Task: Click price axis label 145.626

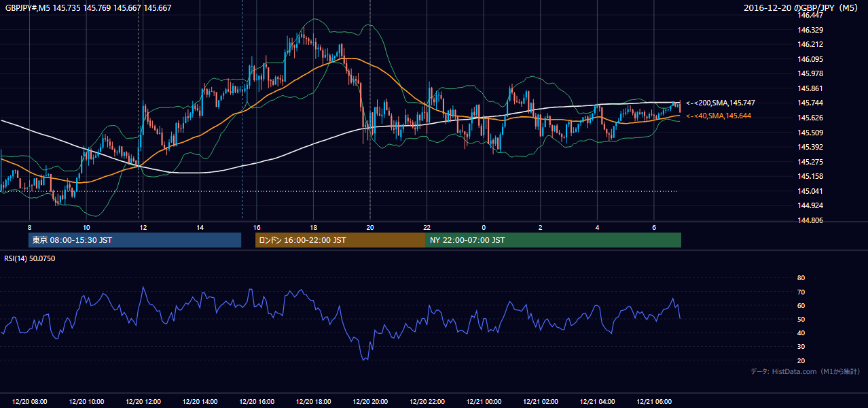Action: [810, 118]
